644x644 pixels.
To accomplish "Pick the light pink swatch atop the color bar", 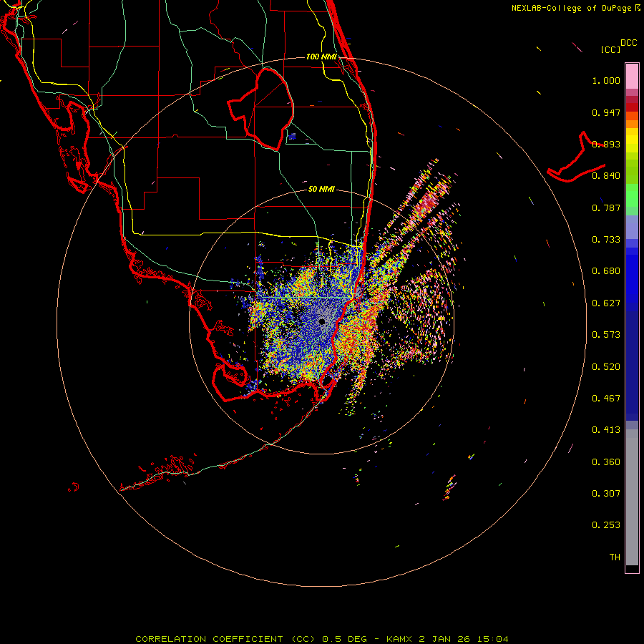I will click(x=632, y=76).
